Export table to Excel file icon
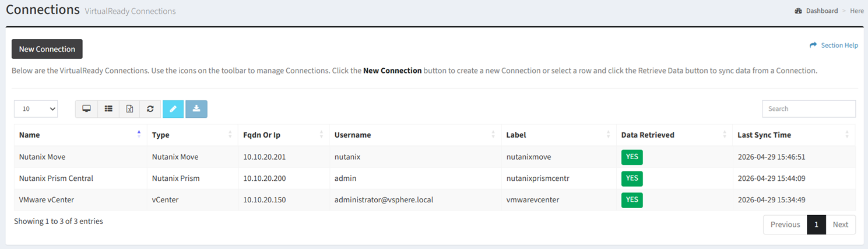The height and width of the screenshot is (249, 868). click(129, 109)
